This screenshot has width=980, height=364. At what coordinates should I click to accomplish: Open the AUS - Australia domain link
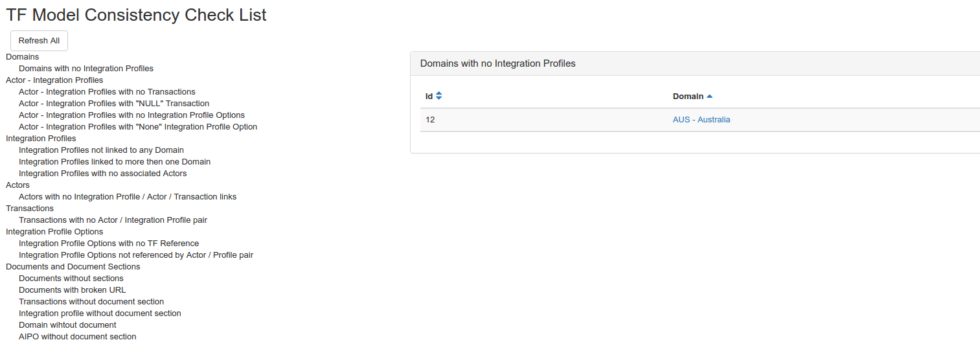[x=701, y=120]
